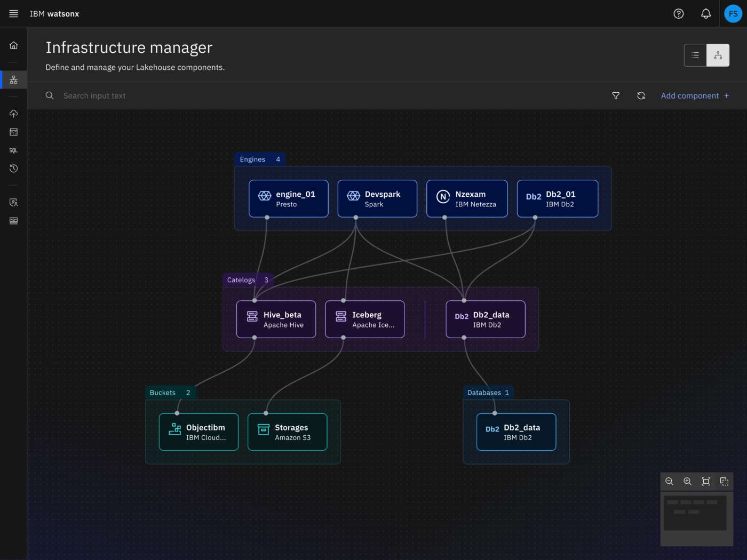Select the Db2_data catalog node
This screenshot has width=747, height=560.
486,319
